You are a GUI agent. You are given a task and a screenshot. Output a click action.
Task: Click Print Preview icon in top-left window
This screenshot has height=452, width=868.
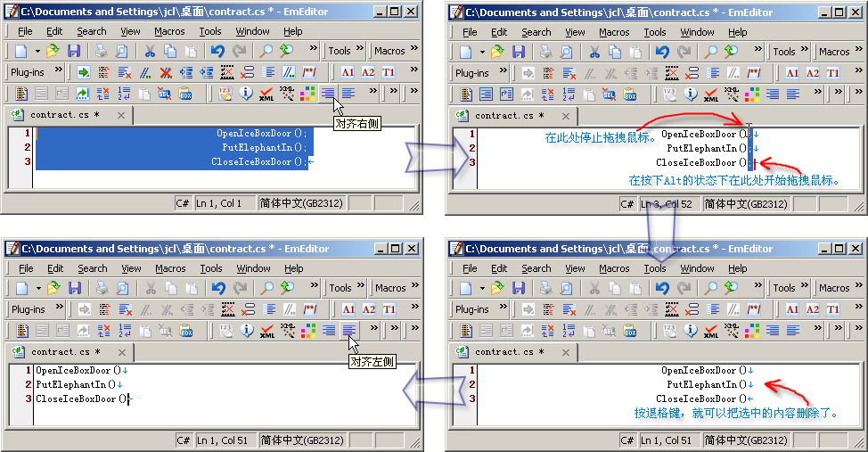[x=121, y=51]
